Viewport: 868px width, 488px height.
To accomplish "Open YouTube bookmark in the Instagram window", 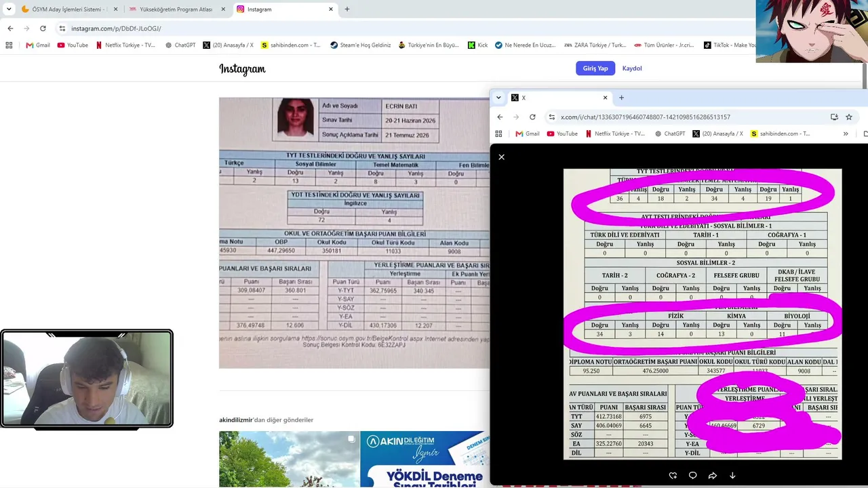I will coord(73,45).
